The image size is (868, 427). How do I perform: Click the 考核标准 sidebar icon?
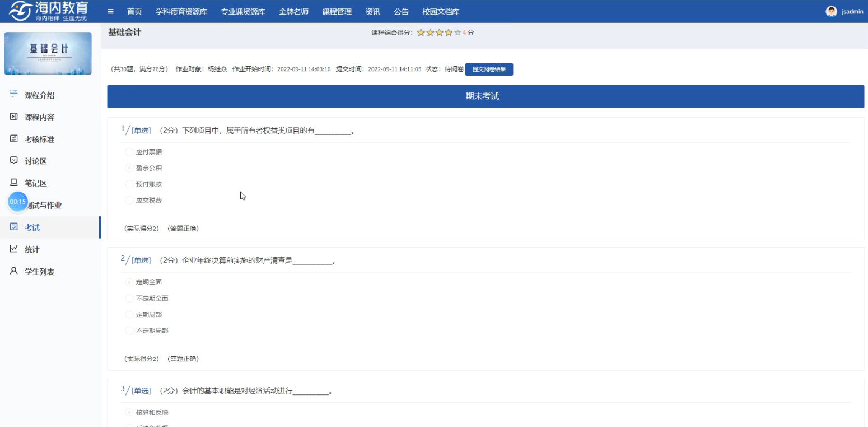[14, 138]
